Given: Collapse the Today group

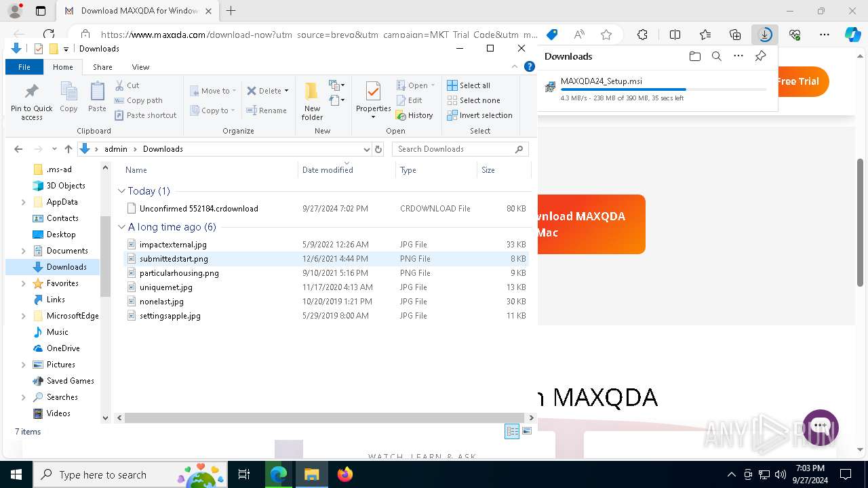Looking at the screenshot, I should tap(121, 191).
